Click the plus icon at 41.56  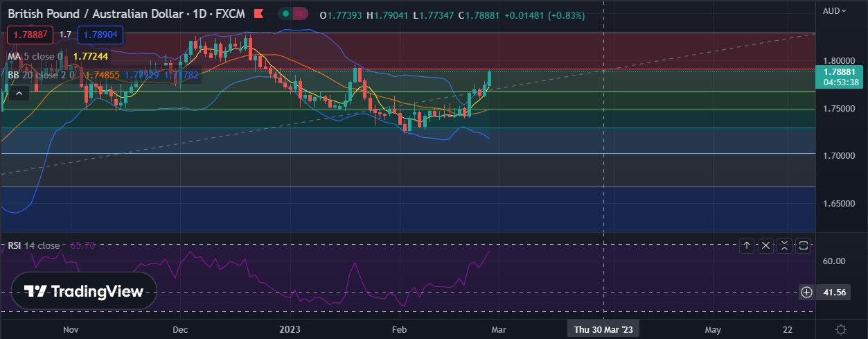[x=807, y=292]
